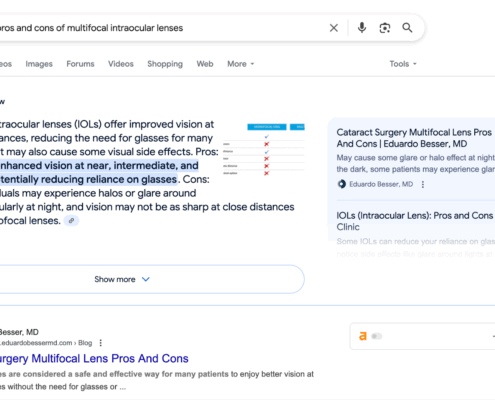This screenshot has width=495, height=400.
Task: Toggle switch next to orange 'a' icon
Action: pos(377,336)
